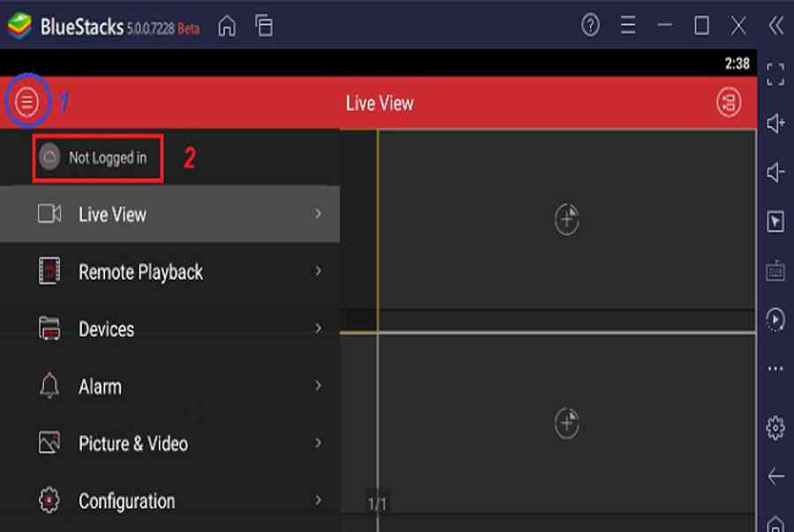
Task: Open the device list icon beside Live View
Action: pos(728,102)
